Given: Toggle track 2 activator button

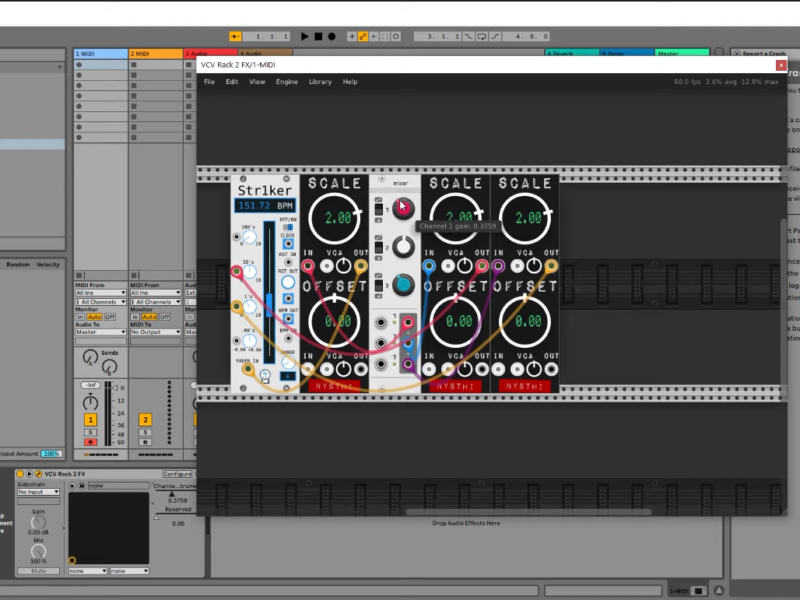Looking at the screenshot, I should 145,420.
